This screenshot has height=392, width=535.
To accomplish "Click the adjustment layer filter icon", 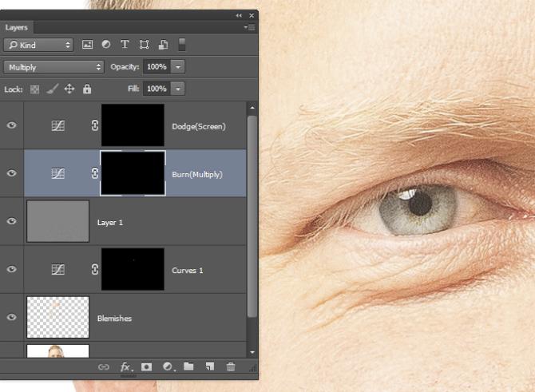I will (x=106, y=45).
